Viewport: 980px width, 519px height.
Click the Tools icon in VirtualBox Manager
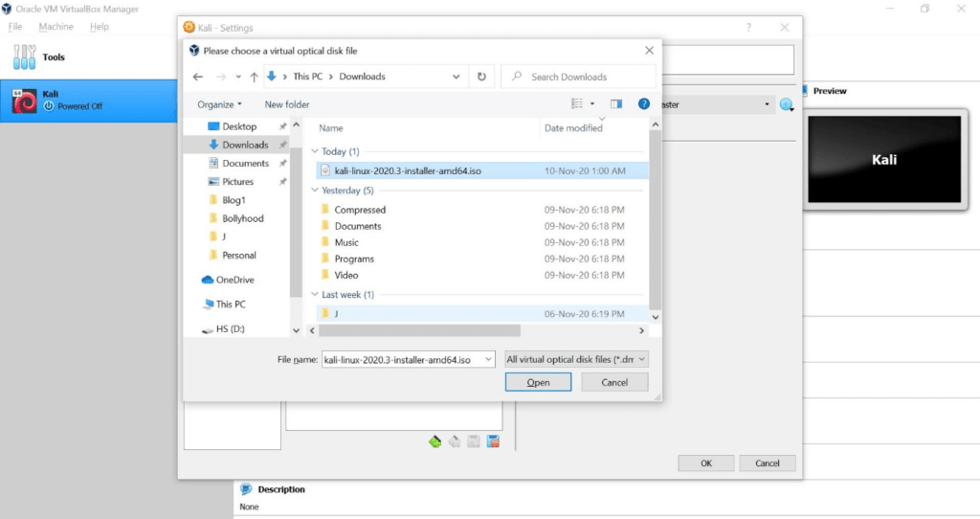tap(24, 56)
